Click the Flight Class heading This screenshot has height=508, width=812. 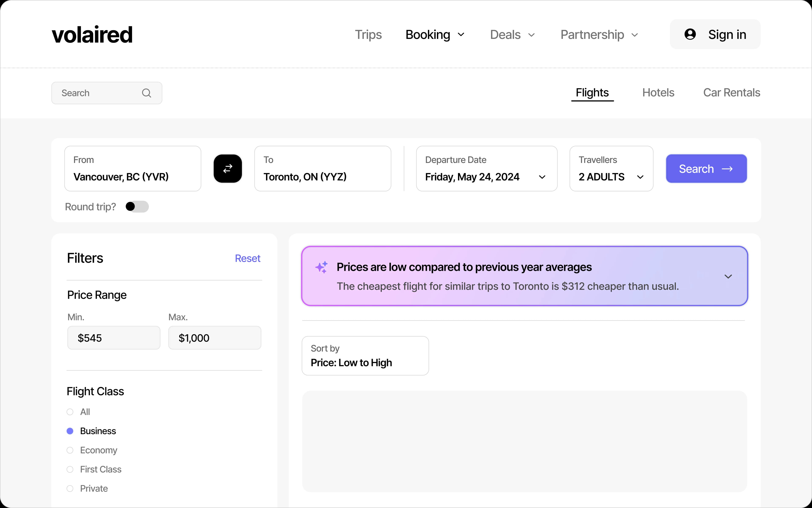point(95,392)
